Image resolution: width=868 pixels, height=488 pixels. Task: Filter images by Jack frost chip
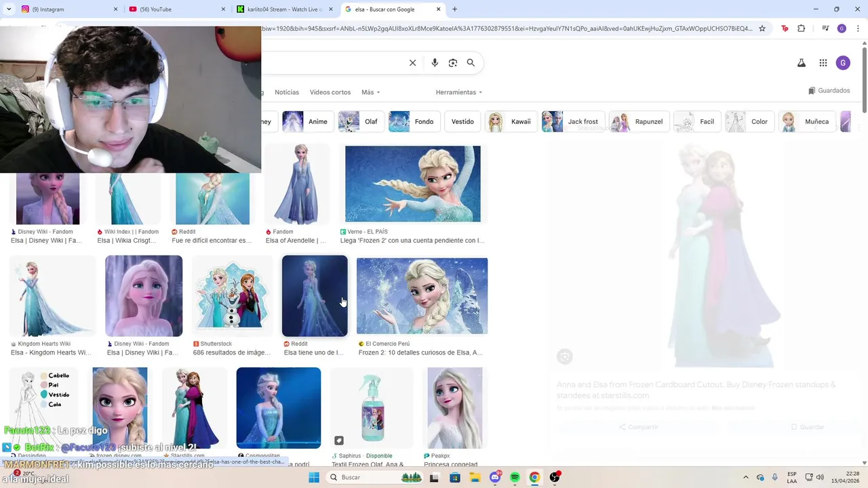[x=572, y=122]
